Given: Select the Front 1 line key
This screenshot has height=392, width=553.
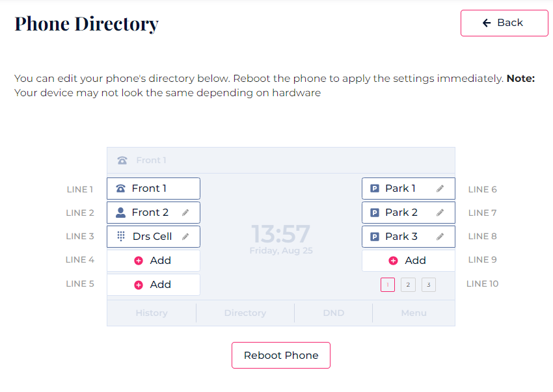Looking at the screenshot, I should click(154, 189).
